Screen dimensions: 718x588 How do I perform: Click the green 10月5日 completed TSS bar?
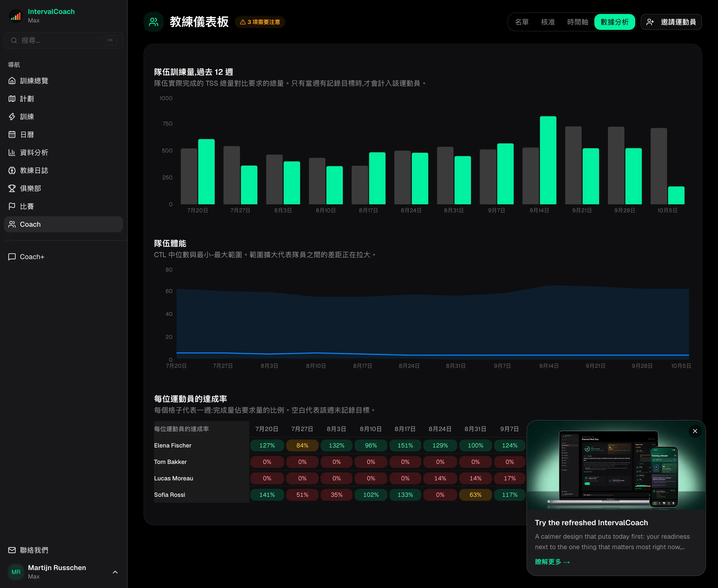[x=676, y=195]
